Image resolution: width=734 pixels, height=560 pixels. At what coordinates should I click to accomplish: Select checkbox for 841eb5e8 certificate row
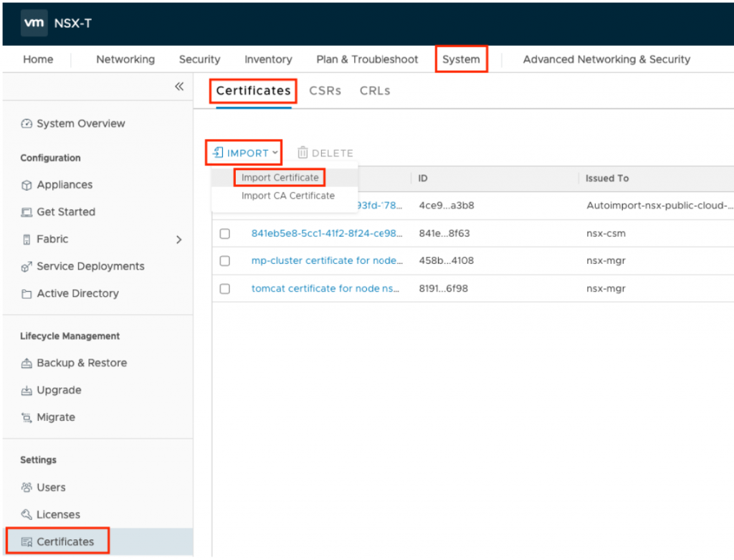click(224, 233)
